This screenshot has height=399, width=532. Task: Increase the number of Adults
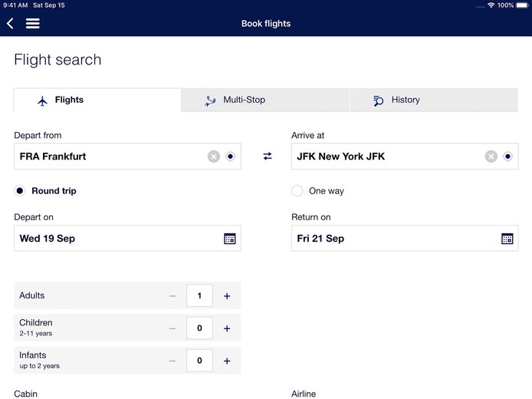click(x=227, y=296)
